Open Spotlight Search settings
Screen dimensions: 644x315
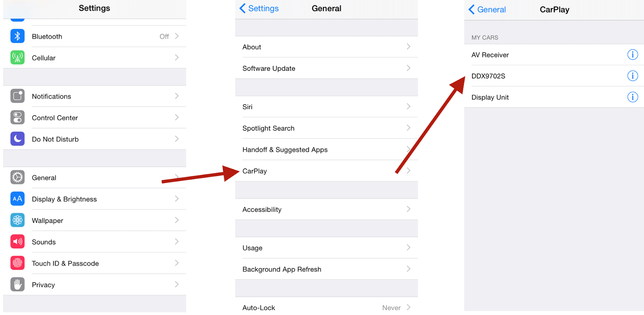point(326,128)
